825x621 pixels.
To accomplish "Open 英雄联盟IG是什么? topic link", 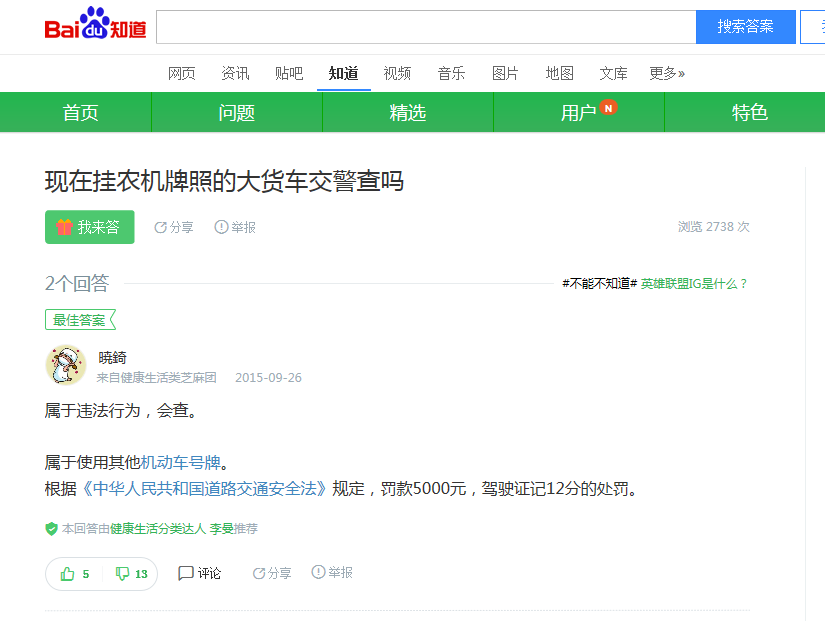I will (x=694, y=284).
